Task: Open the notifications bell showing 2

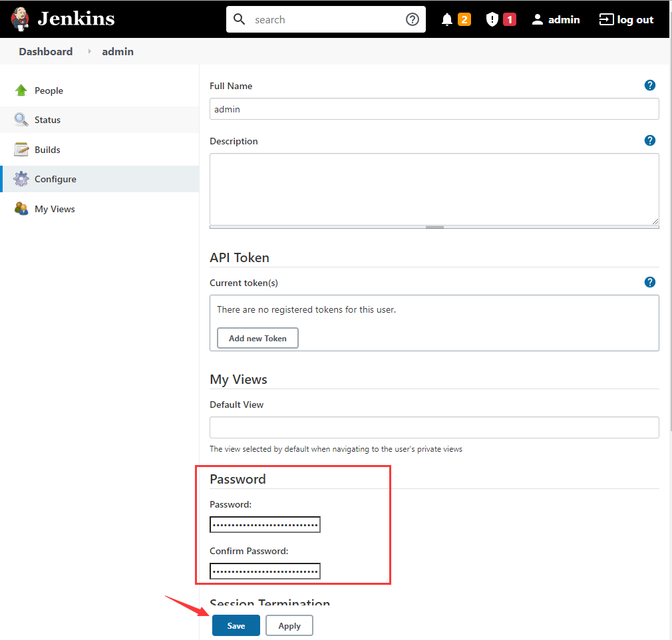Action: (456, 19)
